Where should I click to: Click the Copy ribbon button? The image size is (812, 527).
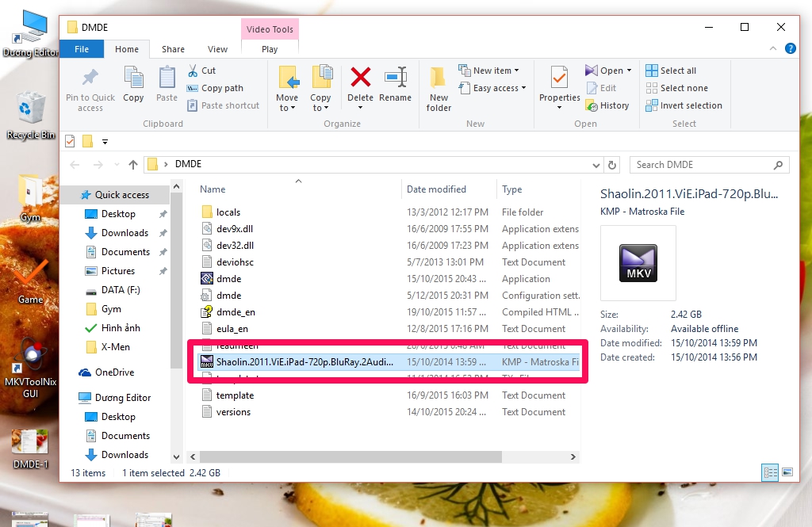[133, 84]
